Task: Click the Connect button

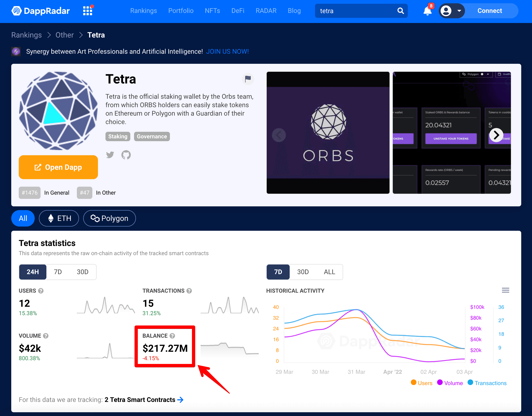Action: 490,11
